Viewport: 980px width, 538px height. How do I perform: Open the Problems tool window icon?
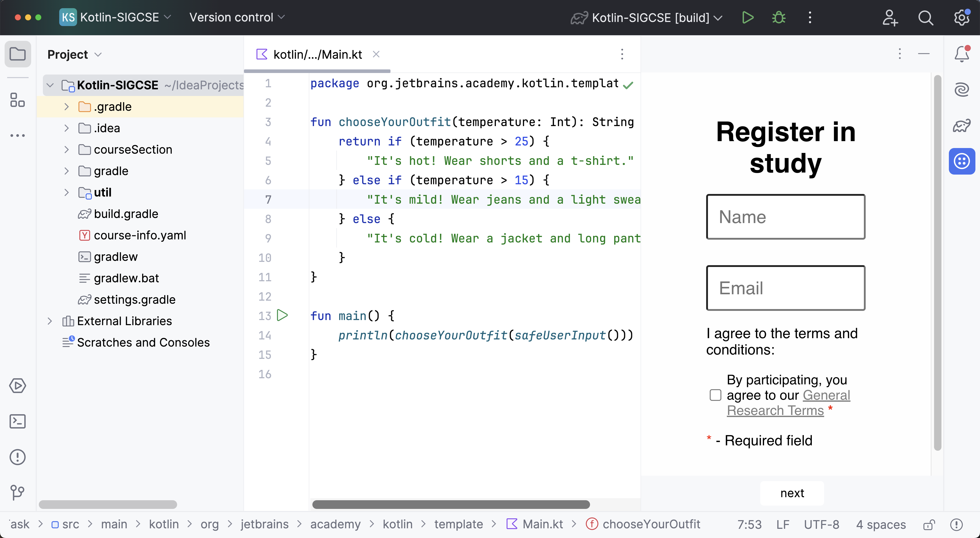[18, 457]
